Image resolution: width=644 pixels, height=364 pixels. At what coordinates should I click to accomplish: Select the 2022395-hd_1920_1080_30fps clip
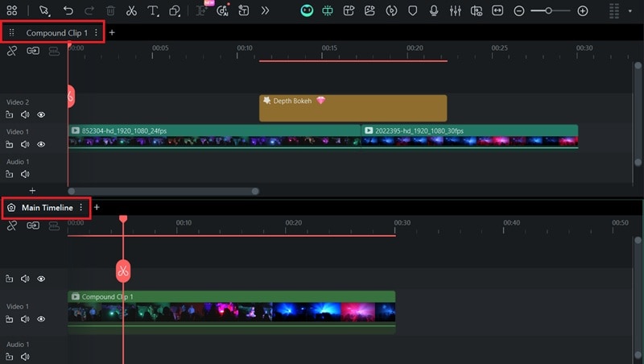469,136
